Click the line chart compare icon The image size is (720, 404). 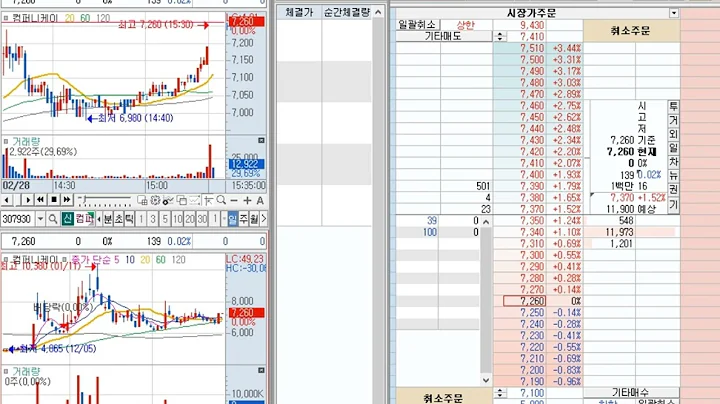[195, 201]
